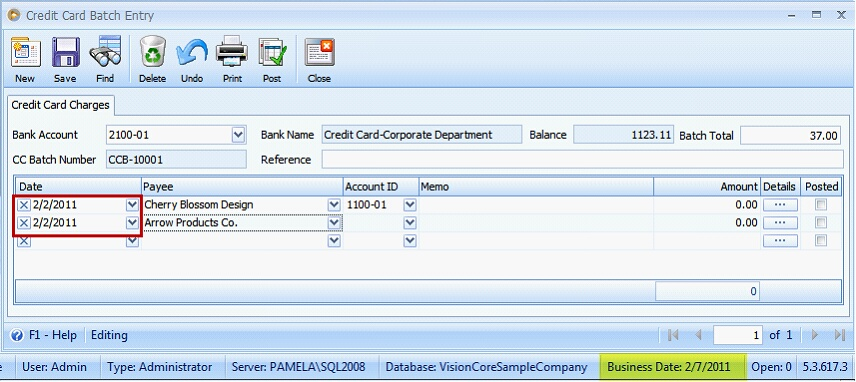Click the Delete recycle bin icon
Screen dimensions: 856x382
153,52
